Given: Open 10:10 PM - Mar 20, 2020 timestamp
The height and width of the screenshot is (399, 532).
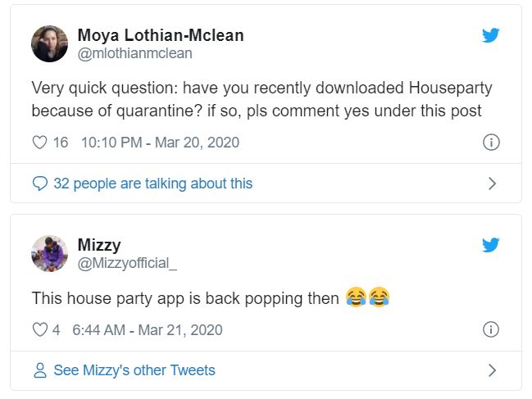Looking at the screenshot, I should click(x=160, y=143).
